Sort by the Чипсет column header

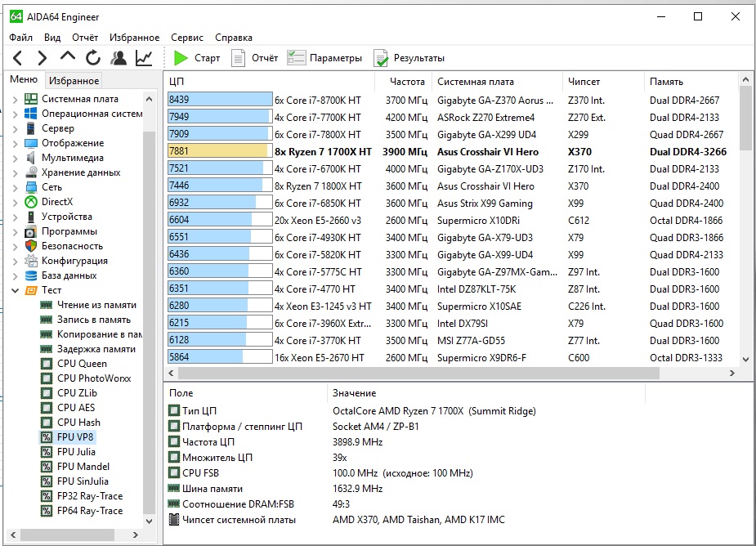[602, 82]
